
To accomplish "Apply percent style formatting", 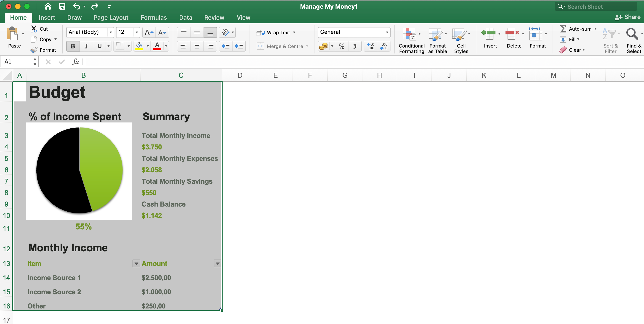I will click(341, 46).
